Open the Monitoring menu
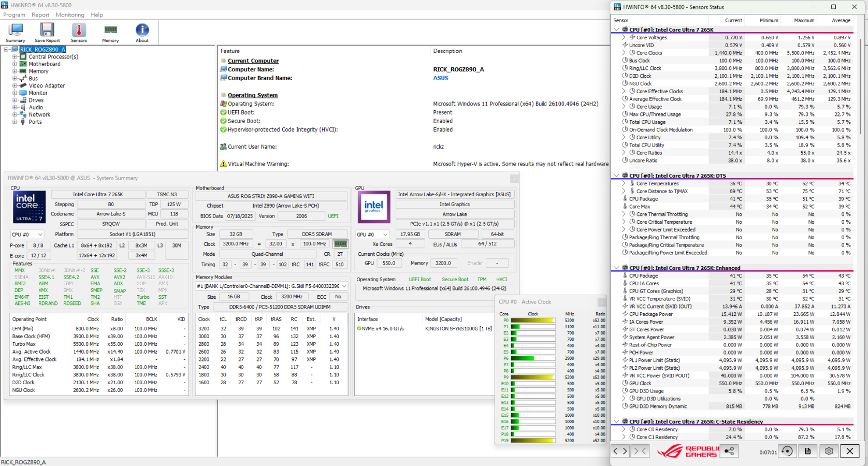 70,15
